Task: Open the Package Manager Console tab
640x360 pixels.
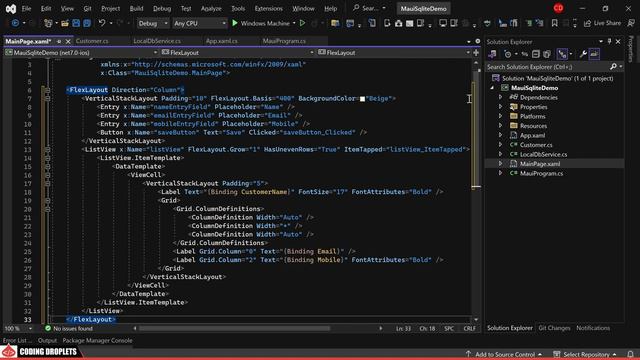Action: 97,340
